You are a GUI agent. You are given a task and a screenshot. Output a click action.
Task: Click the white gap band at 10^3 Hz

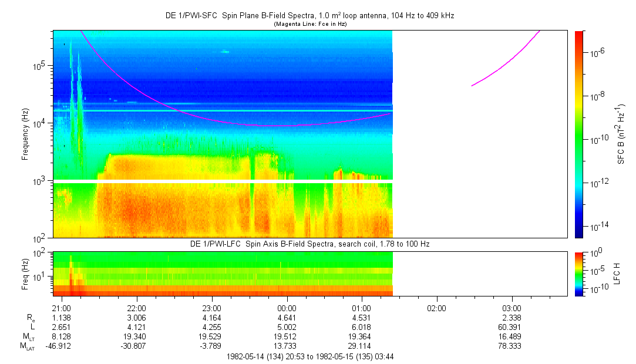click(x=223, y=181)
